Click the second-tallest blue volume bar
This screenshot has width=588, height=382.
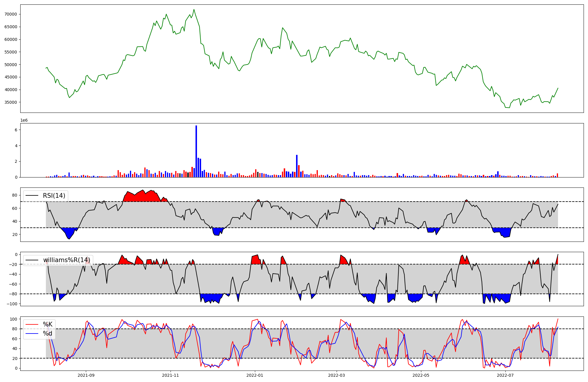[x=297, y=166]
